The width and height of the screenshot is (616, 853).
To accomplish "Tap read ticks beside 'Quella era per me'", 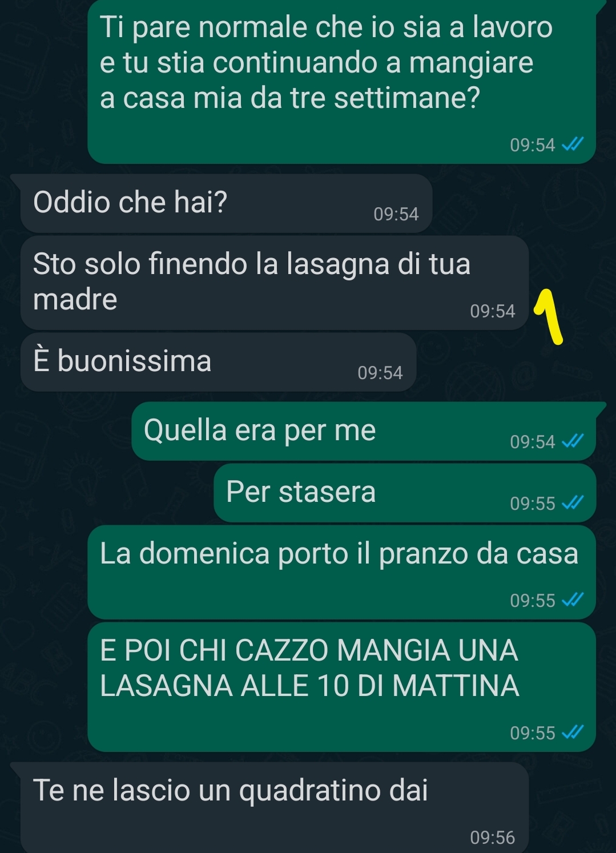I will (x=573, y=441).
